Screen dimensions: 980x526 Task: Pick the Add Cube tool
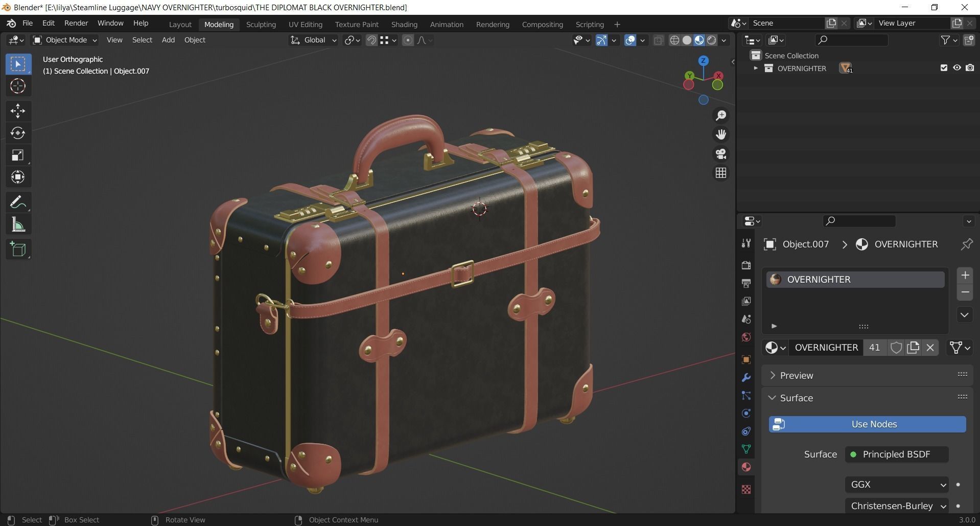point(18,249)
